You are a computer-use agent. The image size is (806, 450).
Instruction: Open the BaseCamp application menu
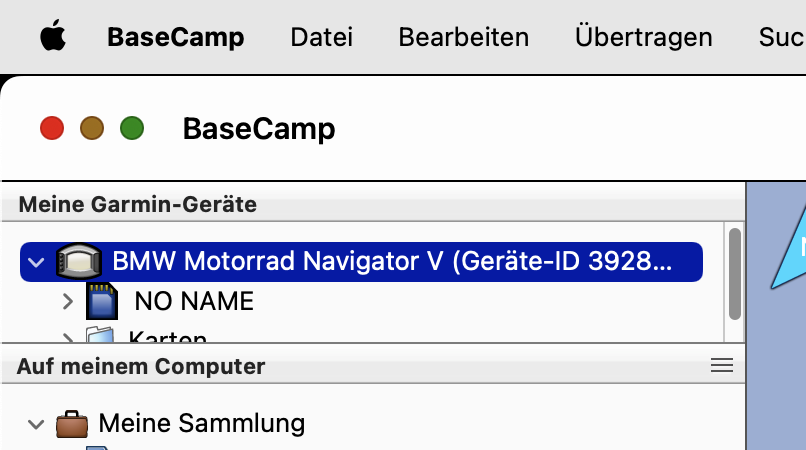pyautogui.click(x=176, y=37)
